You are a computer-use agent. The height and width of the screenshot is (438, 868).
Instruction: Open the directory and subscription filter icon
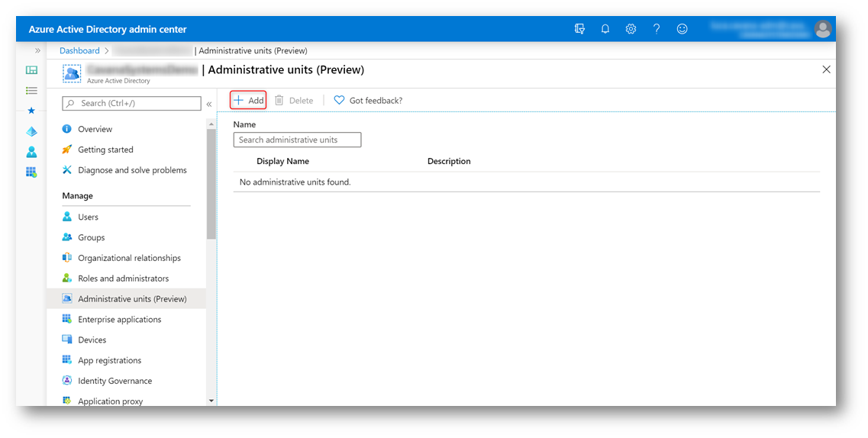[x=579, y=29]
